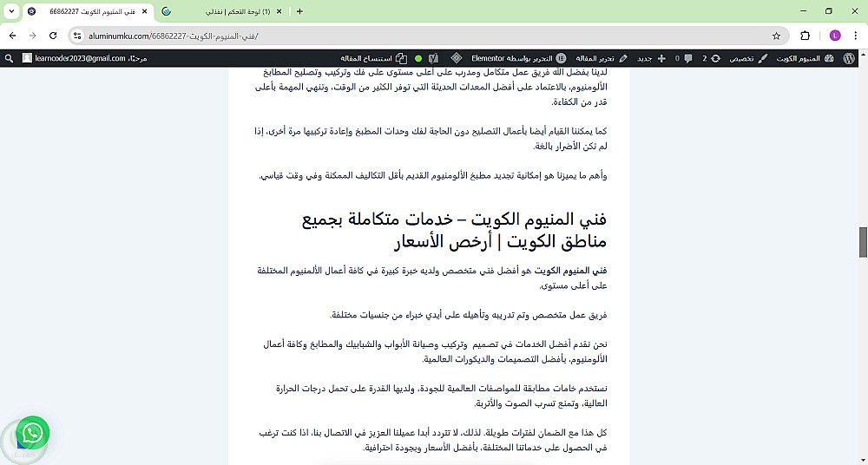This screenshot has height=465, width=868.
Task: Go forward in browser history
Action: tap(33, 36)
